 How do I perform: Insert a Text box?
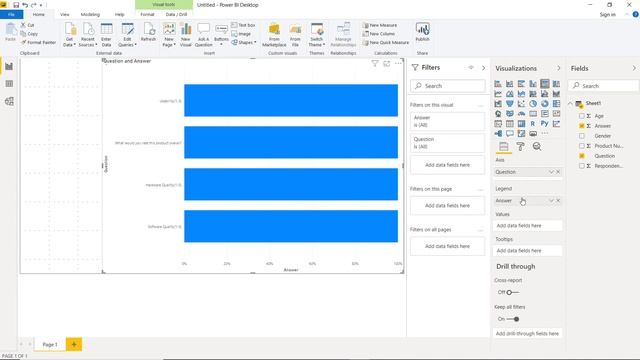243,25
